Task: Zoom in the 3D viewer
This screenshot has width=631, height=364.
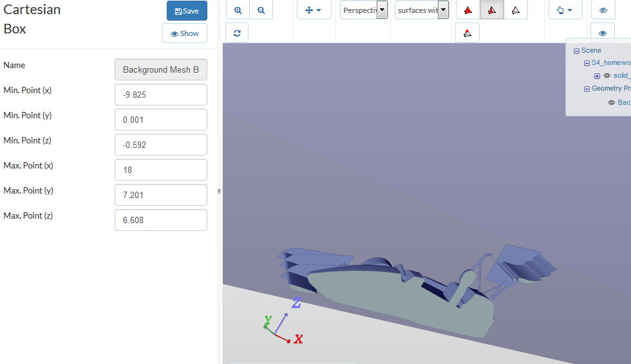Action: coord(238,10)
